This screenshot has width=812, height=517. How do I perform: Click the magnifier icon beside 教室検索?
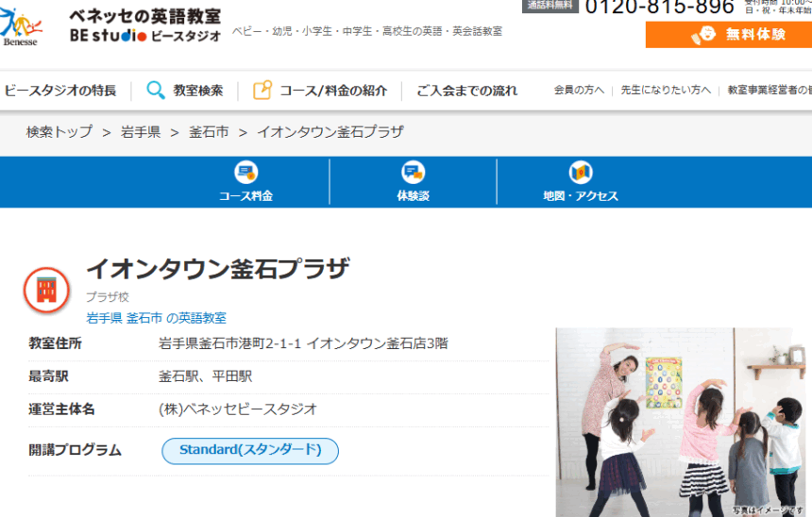[x=156, y=90]
